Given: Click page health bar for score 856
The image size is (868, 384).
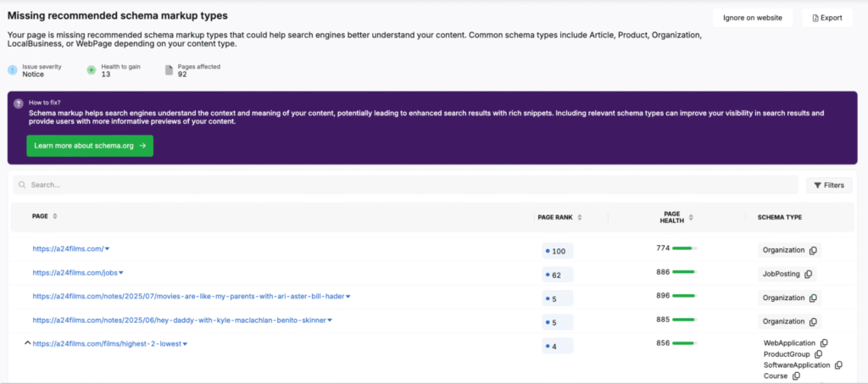Looking at the screenshot, I should tap(685, 343).
